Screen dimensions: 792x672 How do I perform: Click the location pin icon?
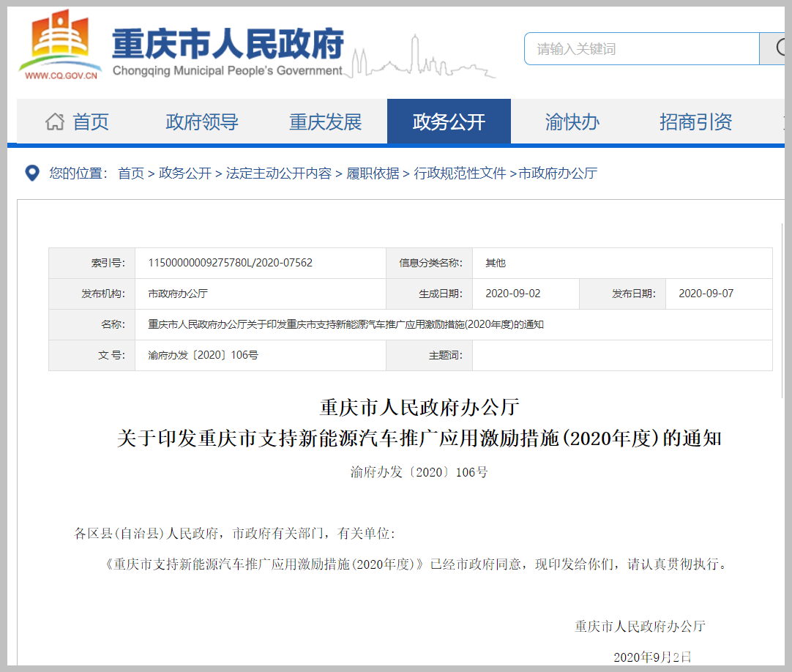click(32, 173)
